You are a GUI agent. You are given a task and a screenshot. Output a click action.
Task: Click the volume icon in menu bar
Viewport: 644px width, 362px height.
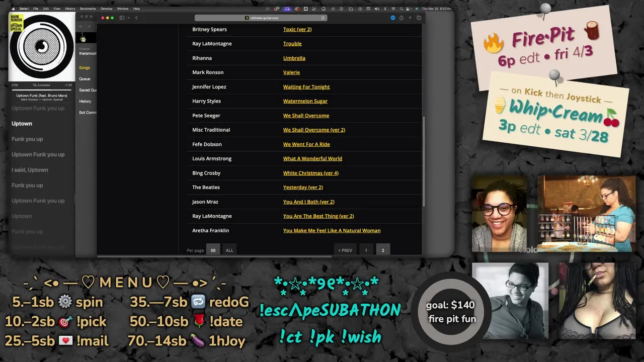tap(378, 9)
